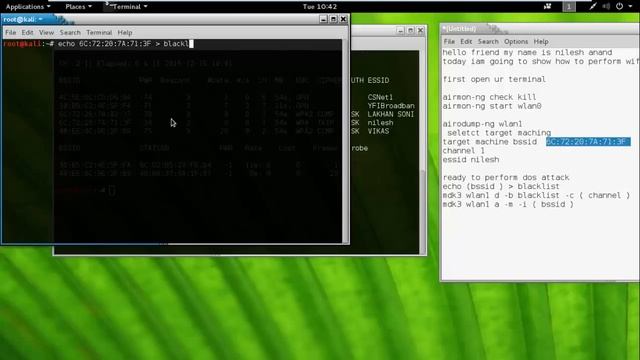Open File menu in Untitled text editor

click(449, 42)
